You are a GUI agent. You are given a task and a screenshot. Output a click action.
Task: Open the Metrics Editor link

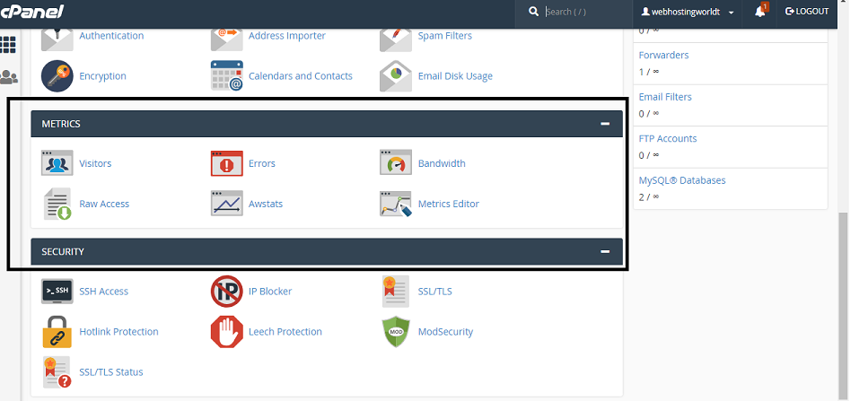[x=449, y=204]
